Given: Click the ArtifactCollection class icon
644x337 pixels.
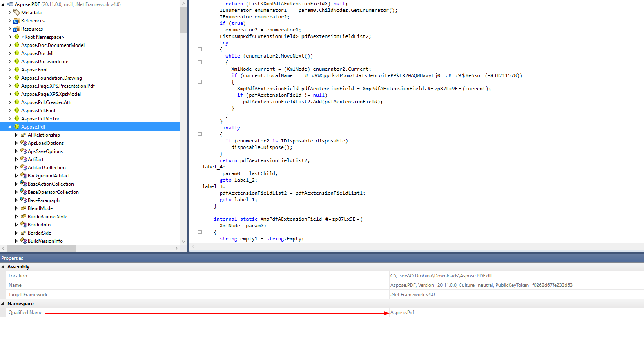Looking at the screenshot, I should tap(23, 167).
